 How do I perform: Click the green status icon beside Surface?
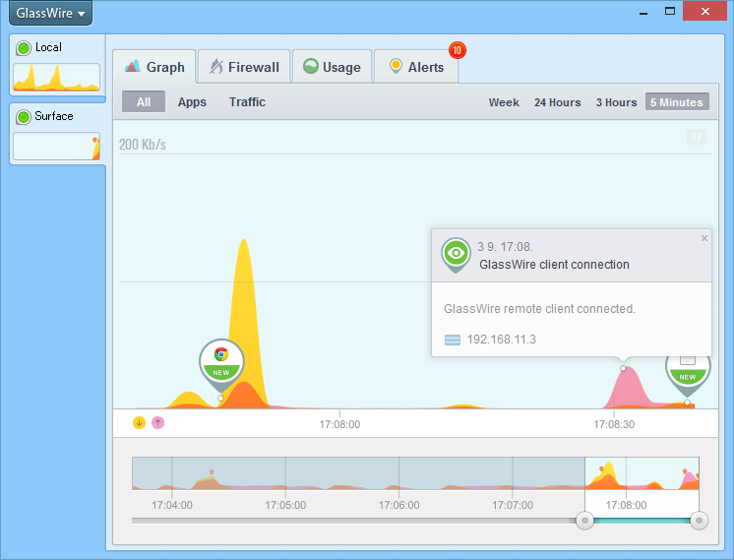pyautogui.click(x=24, y=116)
